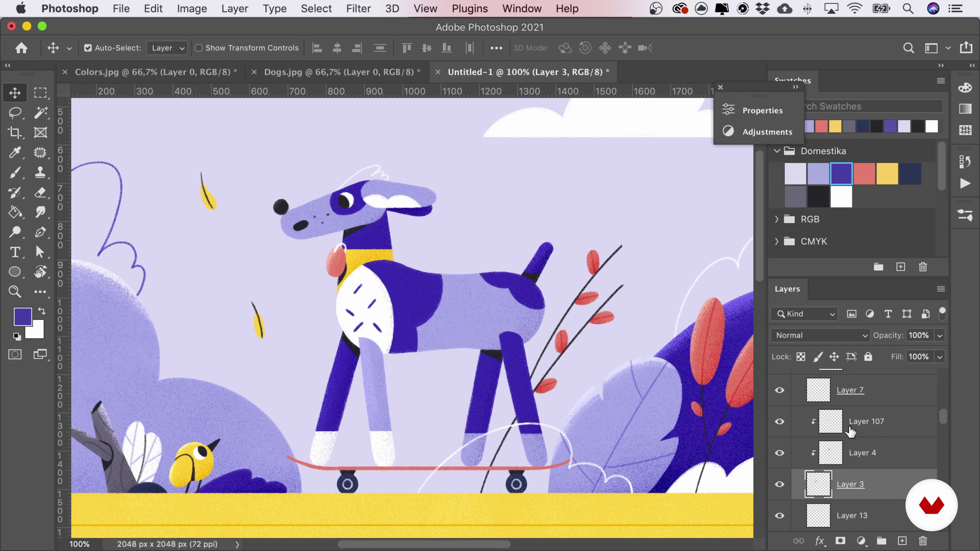This screenshot has width=980, height=551.
Task: Hide Layer 107 visibility
Action: click(779, 421)
